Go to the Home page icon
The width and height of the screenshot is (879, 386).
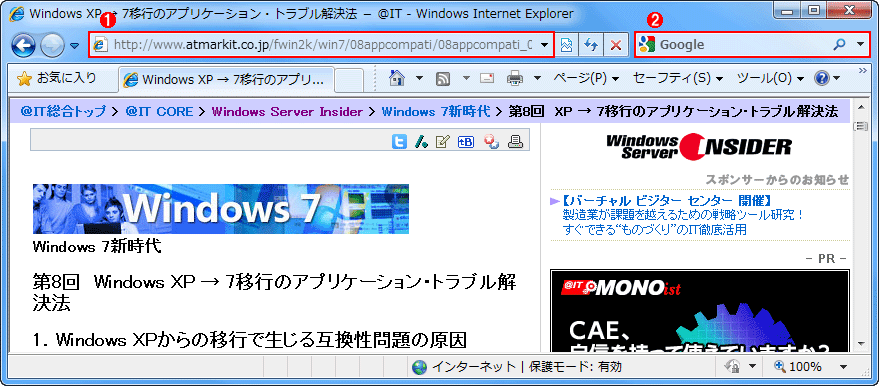point(397,79)
